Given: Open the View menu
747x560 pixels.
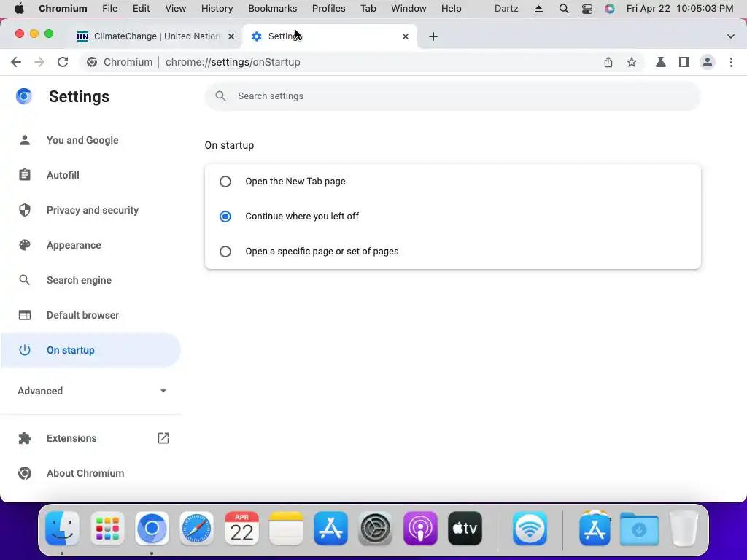Looking at the screenshot, I should tap(175, 9).
